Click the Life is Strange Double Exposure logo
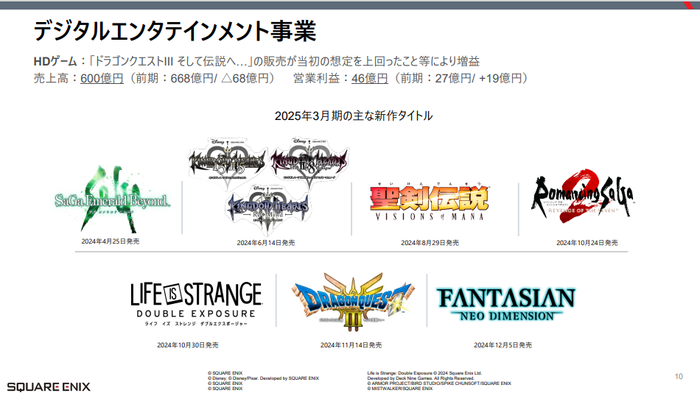700x396 pixels. coord(196,304)
